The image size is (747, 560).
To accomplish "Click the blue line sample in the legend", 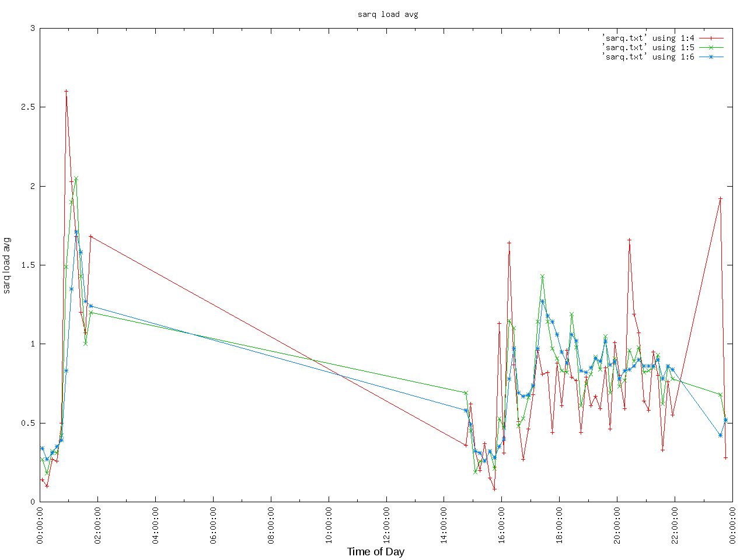I will click(711, 57).
